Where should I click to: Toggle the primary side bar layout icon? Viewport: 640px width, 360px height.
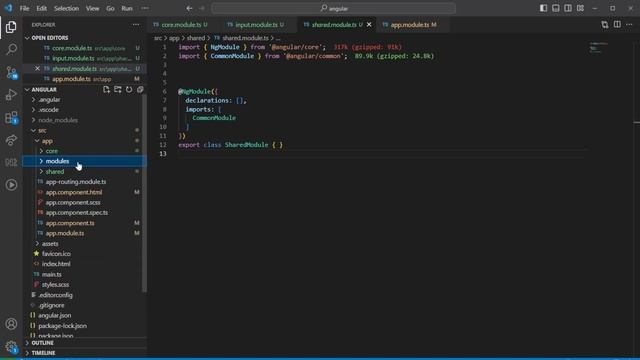click(543, 8)
